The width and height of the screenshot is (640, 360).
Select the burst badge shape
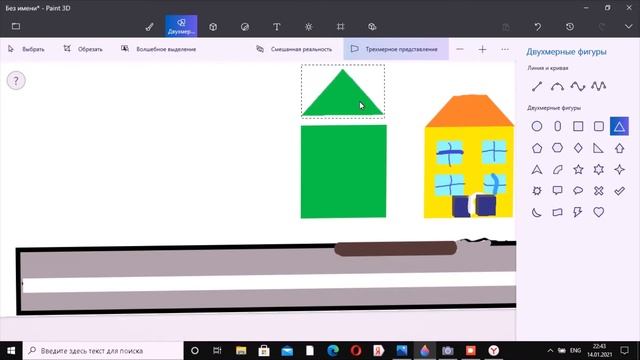point(537,191)
